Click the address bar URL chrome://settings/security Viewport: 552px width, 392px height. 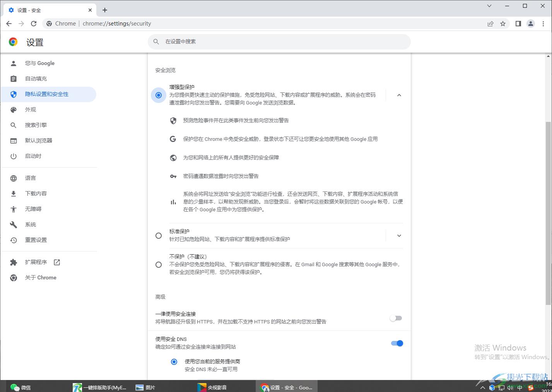[x=117, y=24]
